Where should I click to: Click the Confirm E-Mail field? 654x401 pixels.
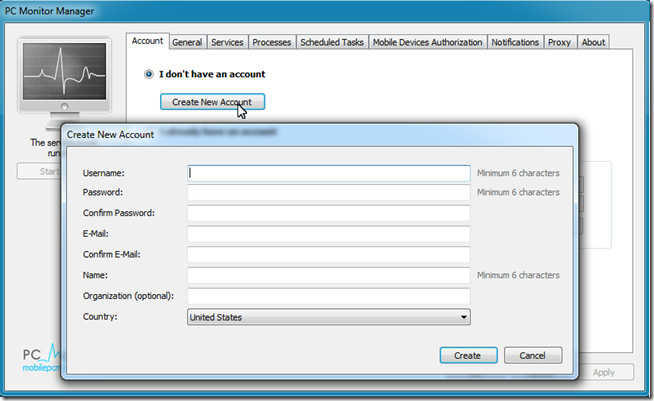[x=329, y=255]
